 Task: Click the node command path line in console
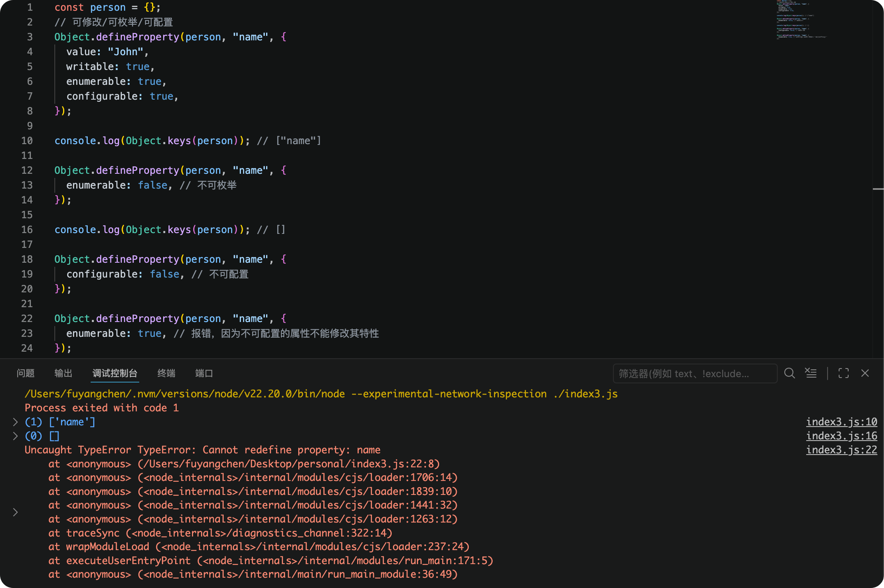(x=321, y=394)
